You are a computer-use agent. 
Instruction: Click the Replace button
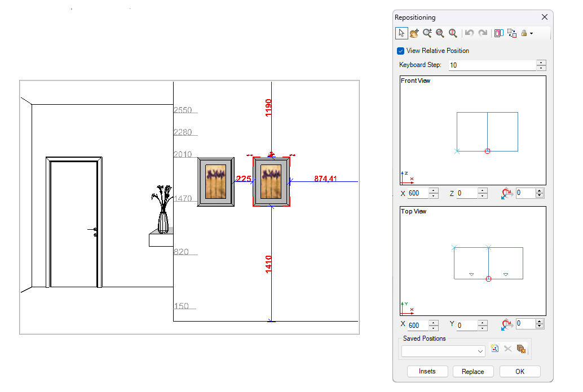[473, 372]
